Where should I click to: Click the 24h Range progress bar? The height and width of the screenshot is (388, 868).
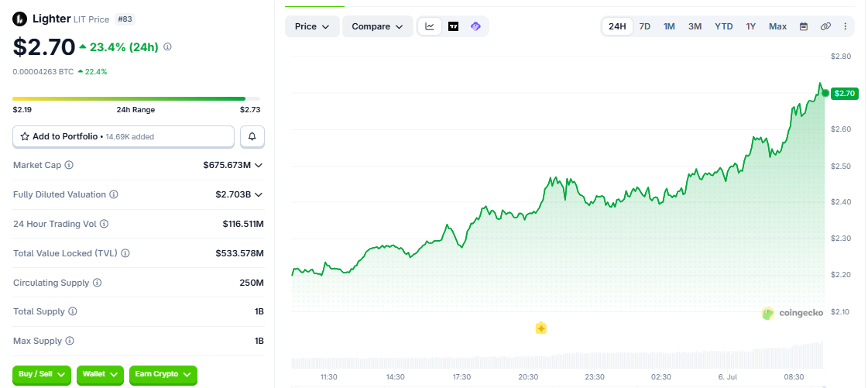136,98
